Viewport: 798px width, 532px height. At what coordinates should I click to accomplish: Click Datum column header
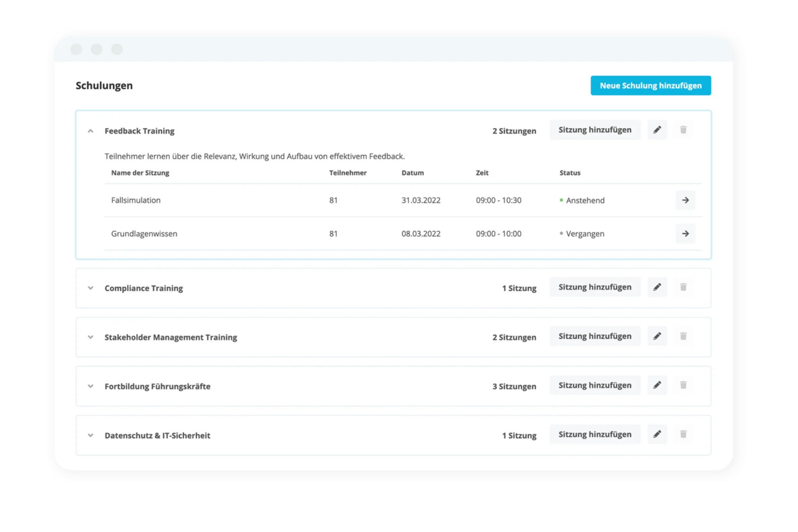413,173
